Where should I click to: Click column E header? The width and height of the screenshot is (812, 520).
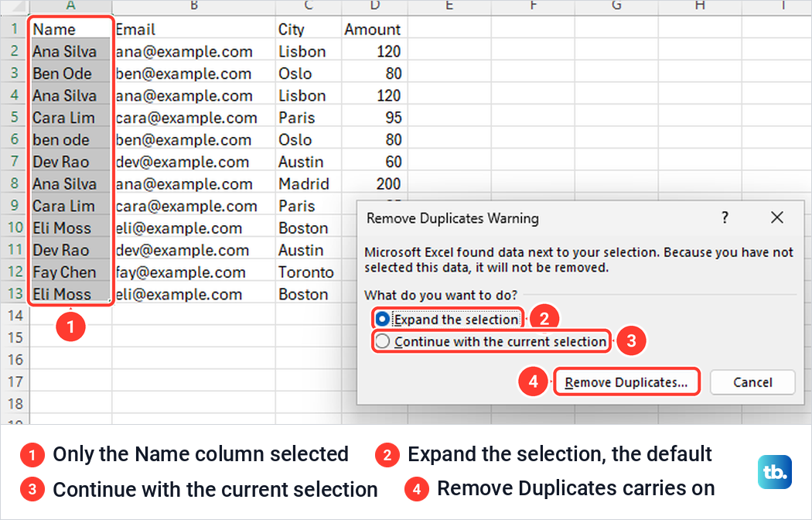click(449, 6)
